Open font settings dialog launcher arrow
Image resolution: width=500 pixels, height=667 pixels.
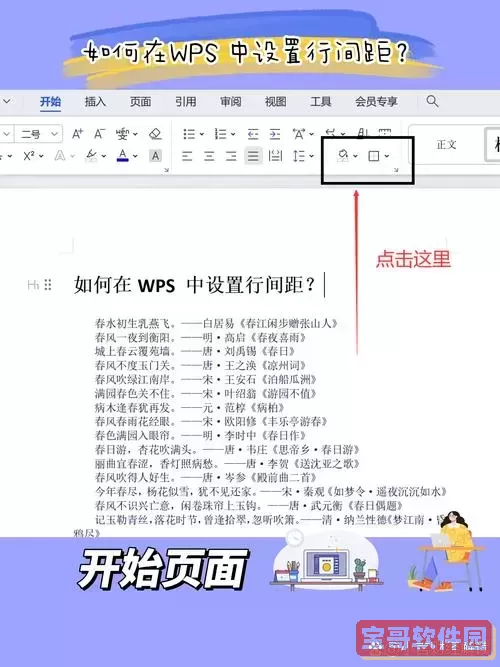(166, 170)
